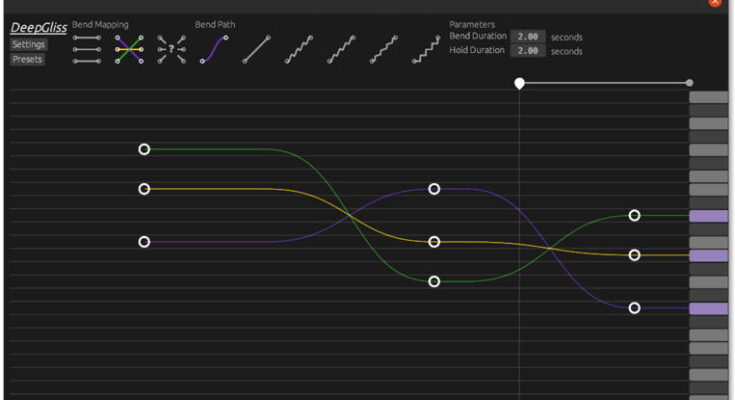Image resolution: width=735 pixels, height=400 pixels.
Task: Click the gray end handle of timeline bar
Action: (689, 83)
